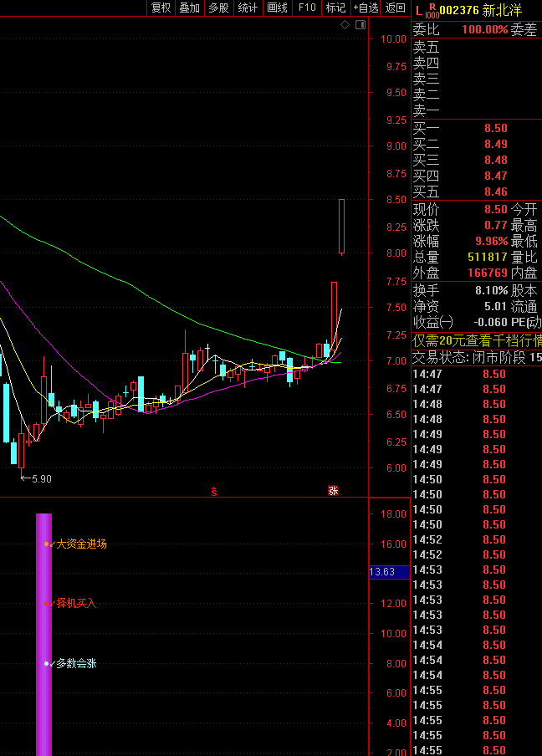Image resolution: width=542 pixels, height=756 pixels.
Task: Click the diamond icon above chart
Action: (x=345, y=24)
